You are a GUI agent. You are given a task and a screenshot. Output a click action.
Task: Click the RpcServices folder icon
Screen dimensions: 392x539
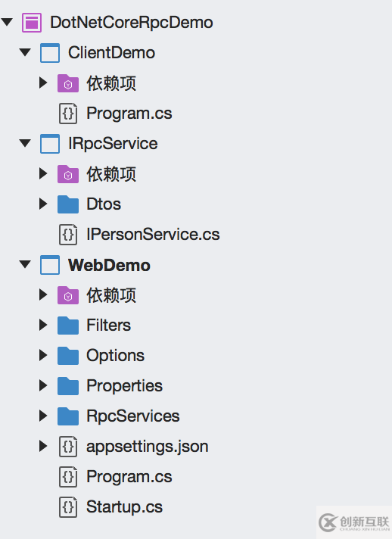tap(68, 416)
